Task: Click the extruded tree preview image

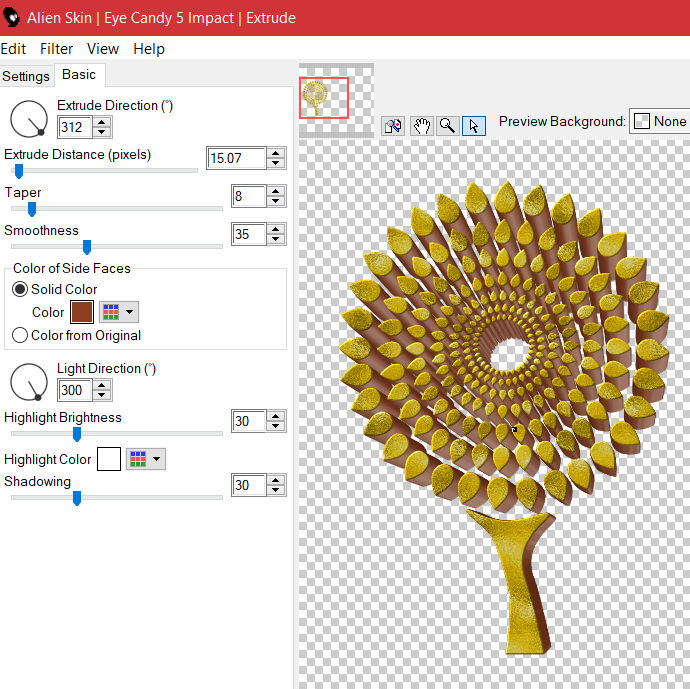Action: click(505, 417)
